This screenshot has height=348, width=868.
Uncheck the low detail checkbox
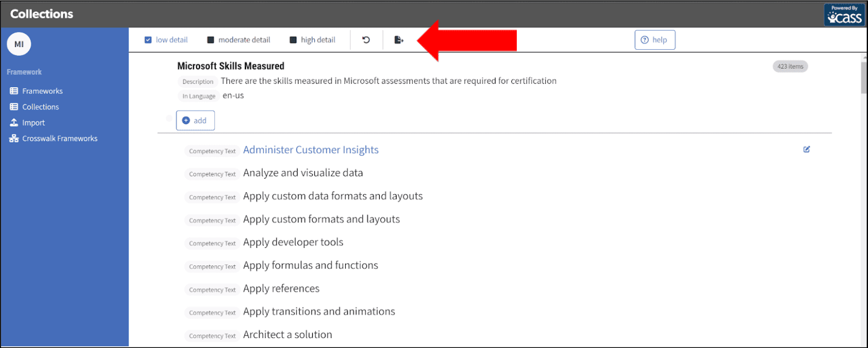148,39
